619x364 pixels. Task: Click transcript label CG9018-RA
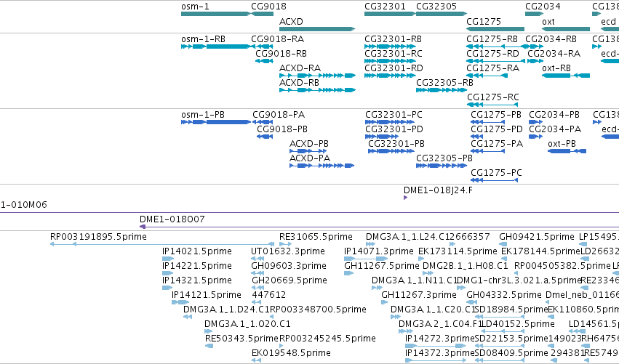278,39
